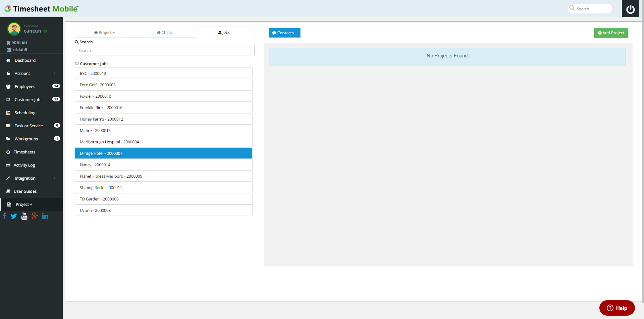The image size is (644, 319).
Task: Click the Activity Log arrows icon
Action: tap(8, 165)
